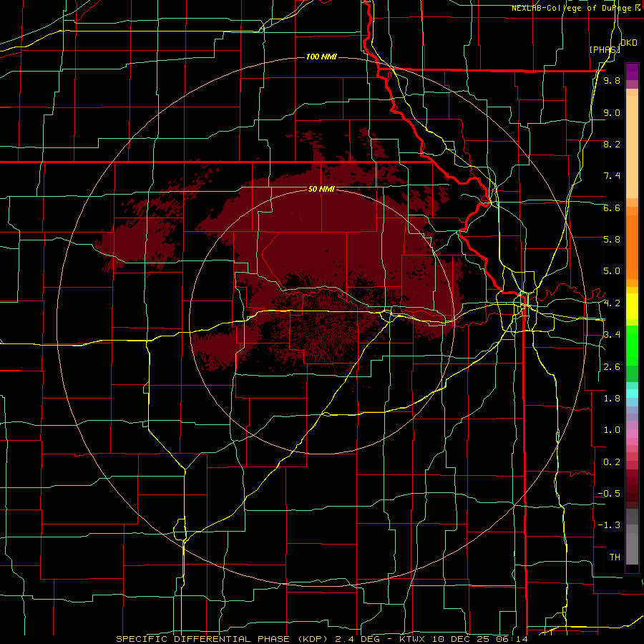The width and height of the screenshot is (644, 644).
Task: Click the 4.2 scale value
Action: point(612,303)
